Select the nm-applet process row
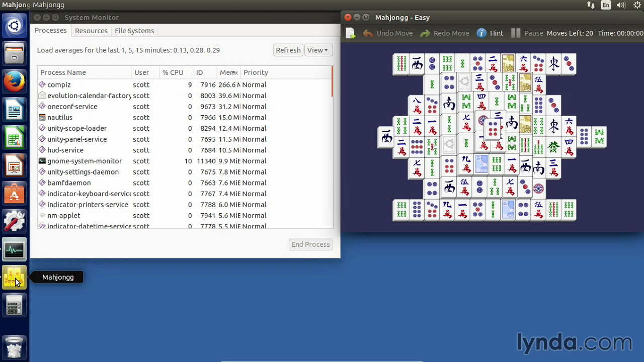The image size is (644, 362). click(x=185, y=215)
